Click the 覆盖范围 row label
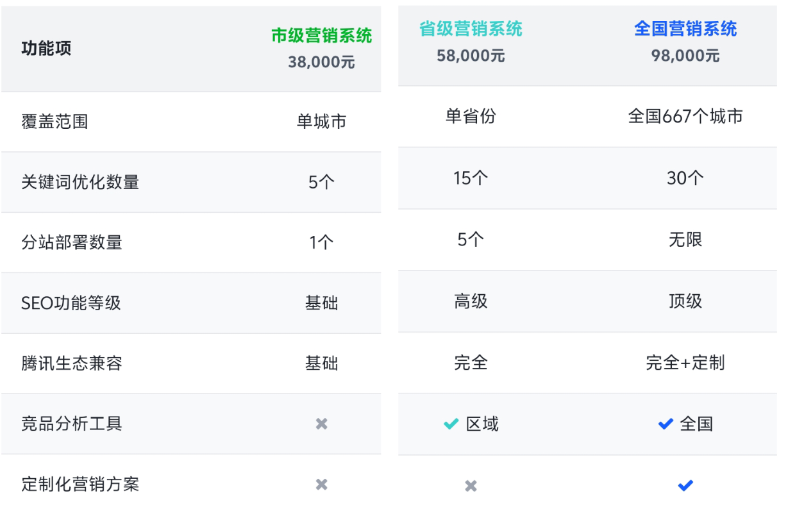The height and width of the screenshot is (532, 788). pyautogui.click(x=54, y=122)
